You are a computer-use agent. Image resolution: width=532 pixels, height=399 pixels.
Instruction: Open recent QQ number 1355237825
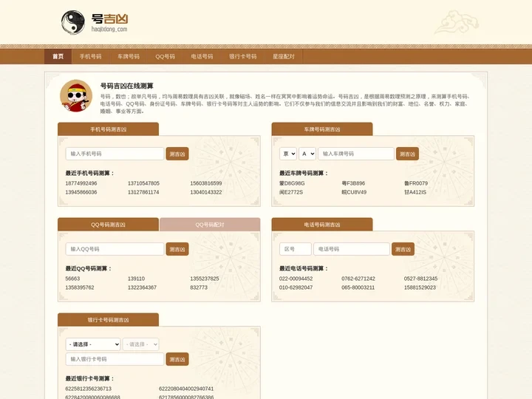pos(205,279)
